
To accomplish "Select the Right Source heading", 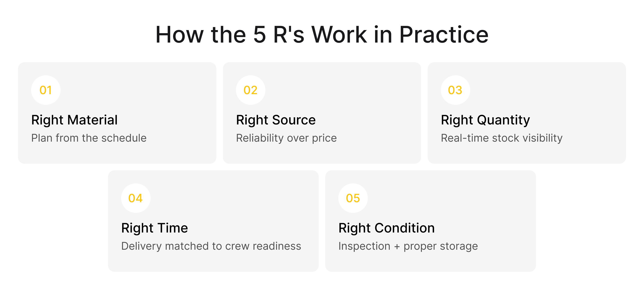I will [276, 120].
